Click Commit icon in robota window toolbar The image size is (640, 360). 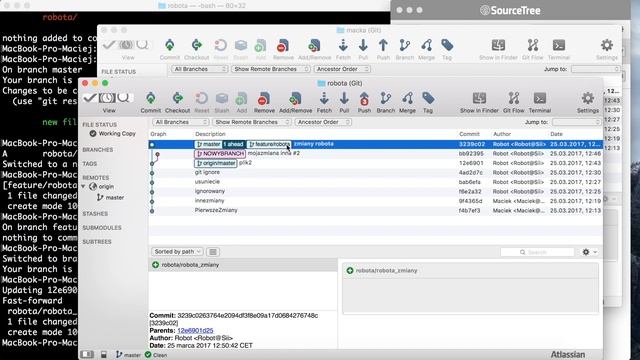pos(151,98)
